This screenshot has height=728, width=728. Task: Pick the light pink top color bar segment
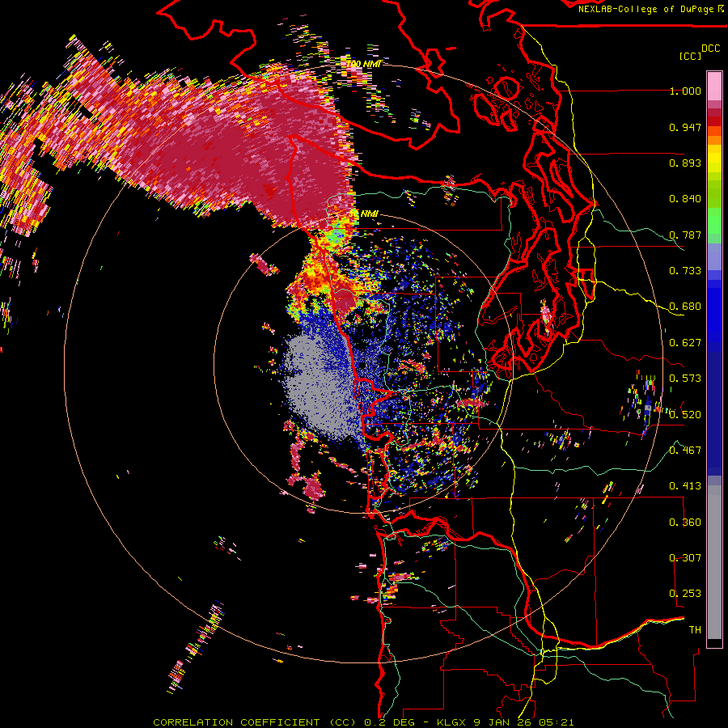[x=714, y=86]
